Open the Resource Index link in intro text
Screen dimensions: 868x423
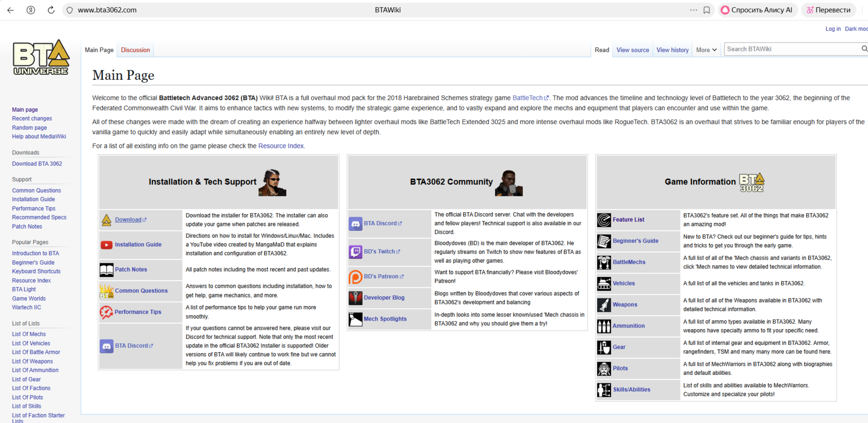click(281, 146)
